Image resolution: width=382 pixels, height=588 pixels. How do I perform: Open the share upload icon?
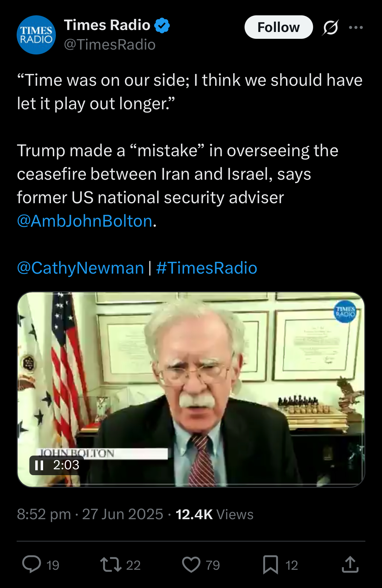point(350,565)
